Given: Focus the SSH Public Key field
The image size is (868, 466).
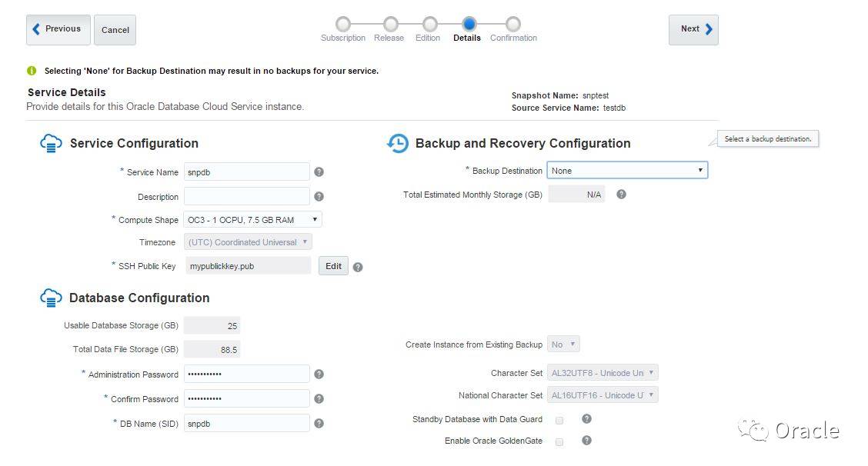Looking at the screenshot, I should click(248, 266).
